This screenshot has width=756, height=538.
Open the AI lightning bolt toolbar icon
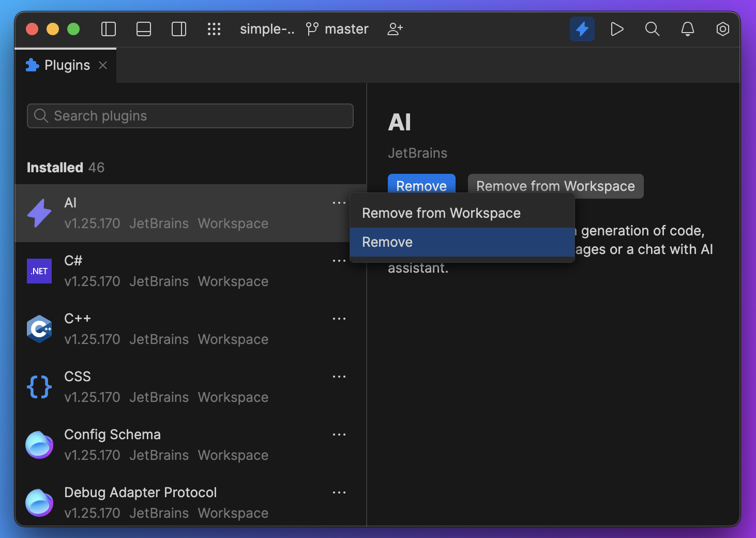point(582,29)
